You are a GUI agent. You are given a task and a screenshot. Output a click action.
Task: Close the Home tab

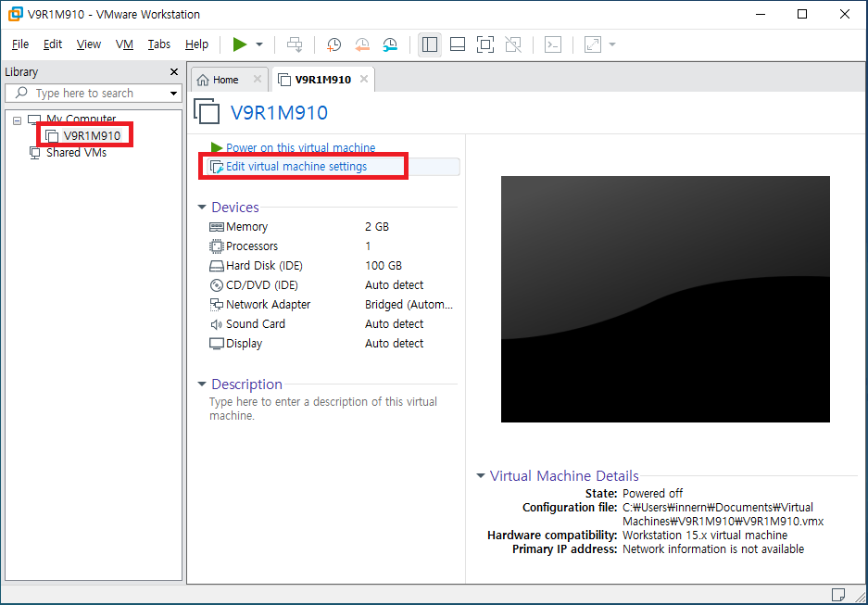coord(258,79)
